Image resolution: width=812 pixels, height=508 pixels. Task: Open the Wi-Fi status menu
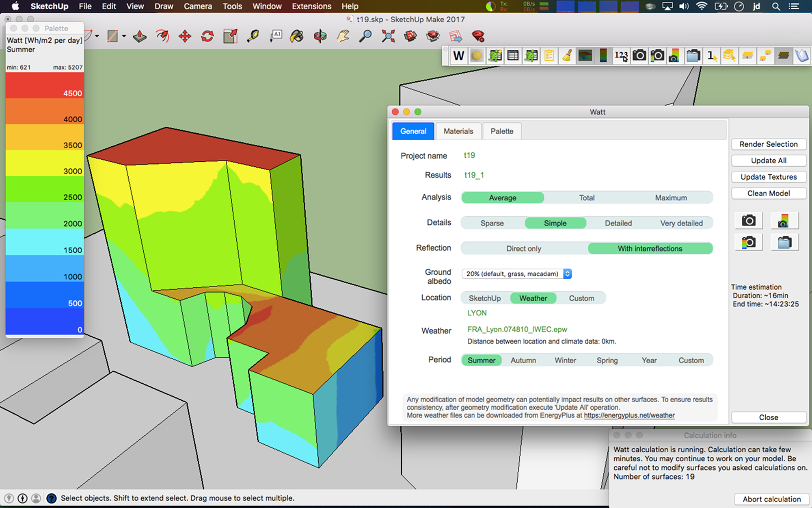701,7
